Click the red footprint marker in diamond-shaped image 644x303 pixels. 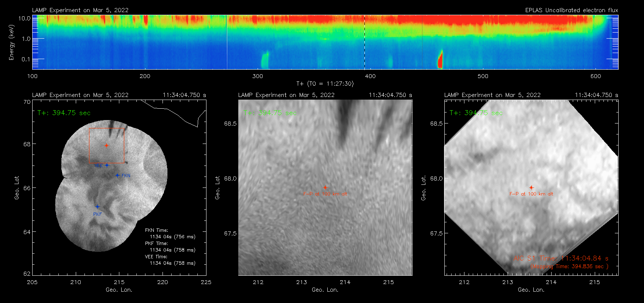tap(531, 187)
